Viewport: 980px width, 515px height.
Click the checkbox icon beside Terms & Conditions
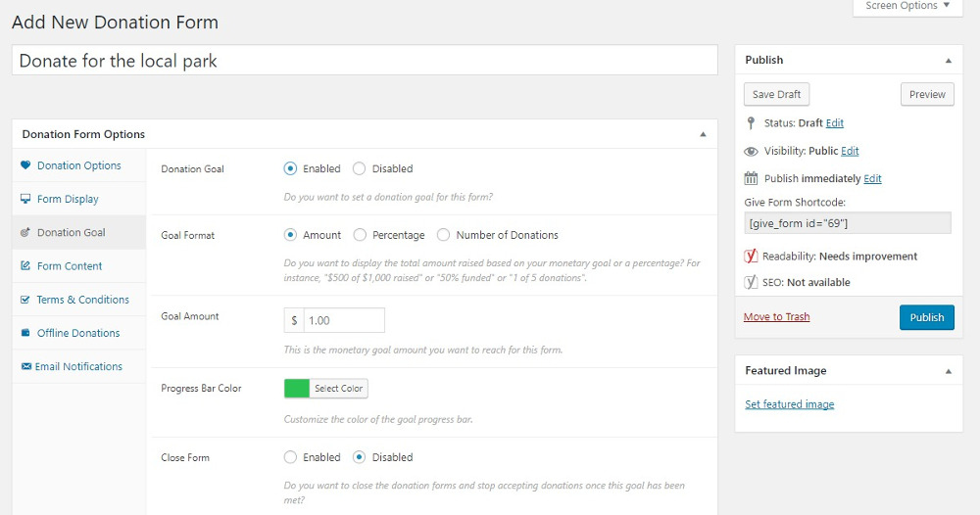click(x=25, y=300)
